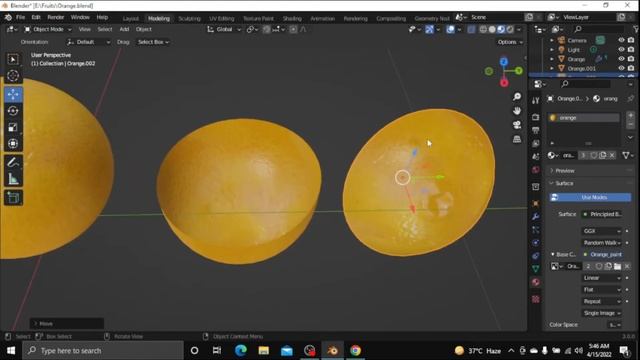Open the Repeat extension dropdown

tap(602, 301)
